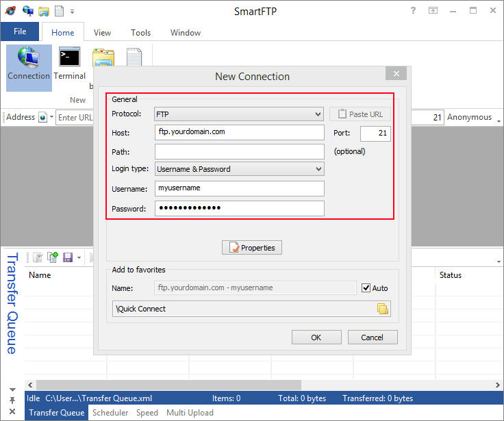Open the quick access toolbar customize arrow
Image resolution: width=504 pixels, height=421 pixels.
coord(73,12)
